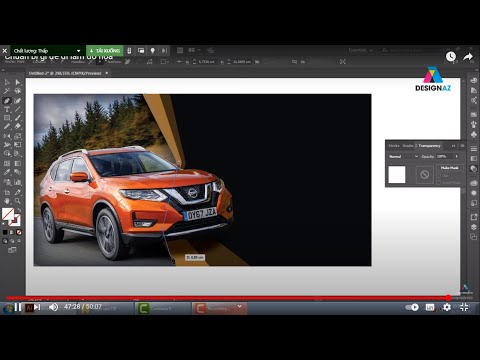The image size is (480, 360).
Task: Switch to the Stroke panel tab
Action: click(x=394, y=146)
